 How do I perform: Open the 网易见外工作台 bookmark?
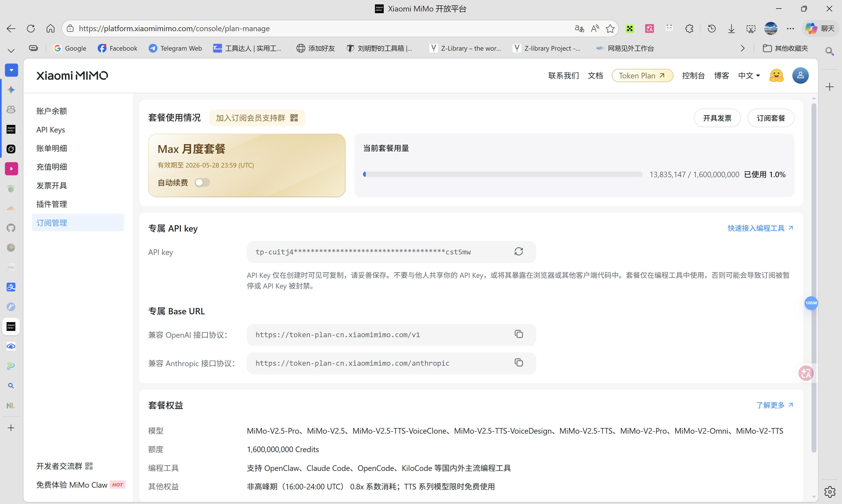point(625,48)
